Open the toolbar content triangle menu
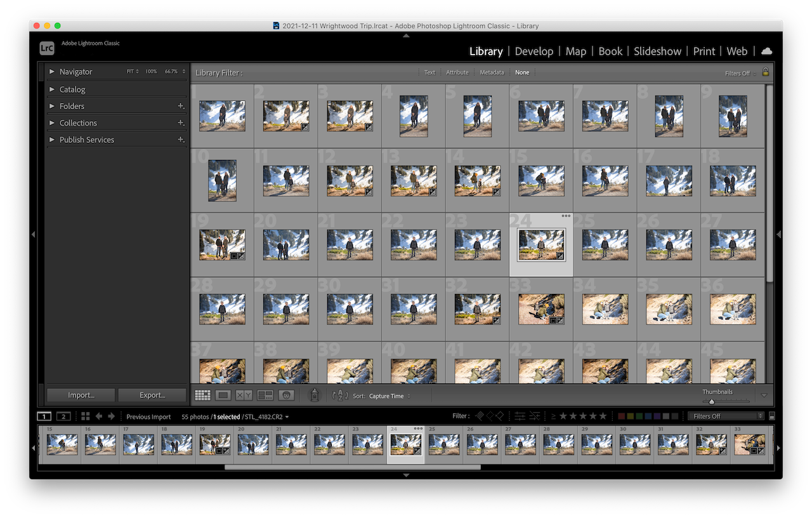Screen dimensions: 812x518 (764, 395)
